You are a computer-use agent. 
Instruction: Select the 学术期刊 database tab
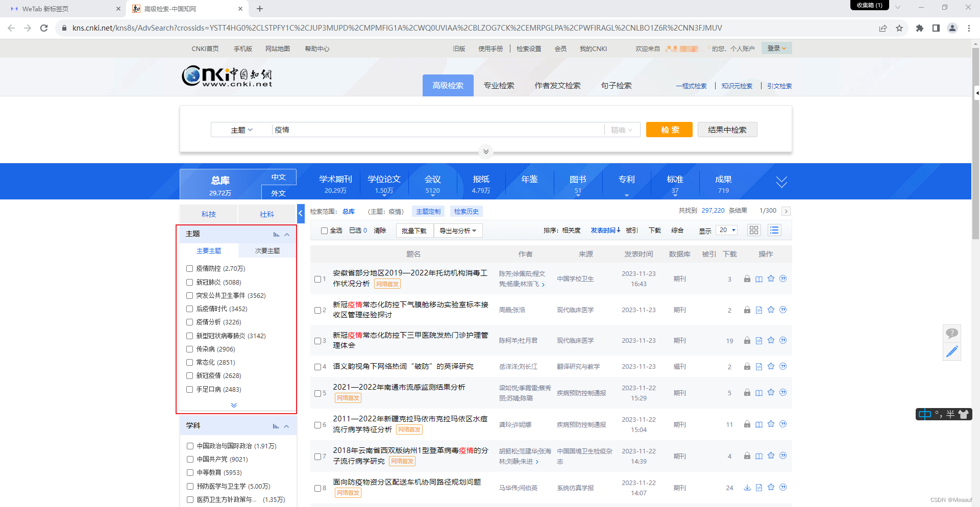(335, 184)
